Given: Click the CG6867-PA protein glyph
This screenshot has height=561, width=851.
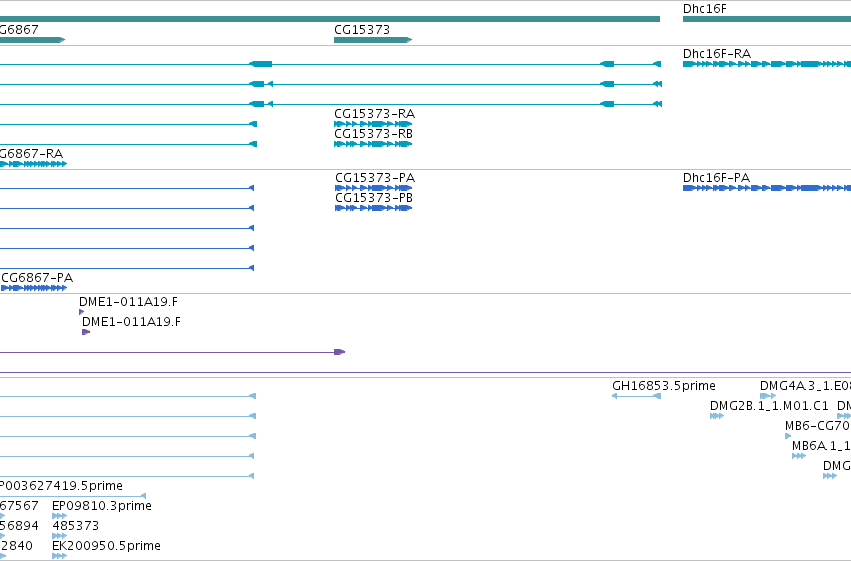Looking at the screenshot, I should pos(34,288).
